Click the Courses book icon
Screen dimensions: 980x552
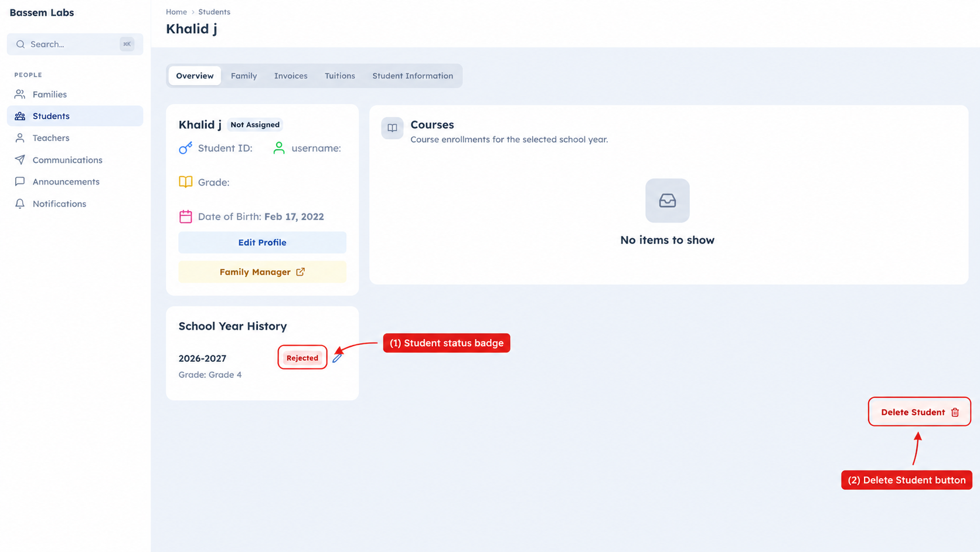(392, 128)
